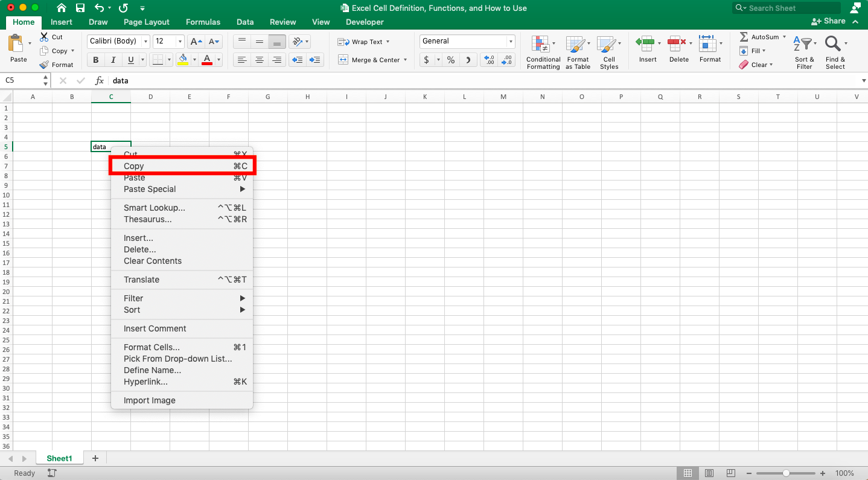Expand the formula bar with right chevron
Screen dimensions: 868x480
(x=863, y=80)
